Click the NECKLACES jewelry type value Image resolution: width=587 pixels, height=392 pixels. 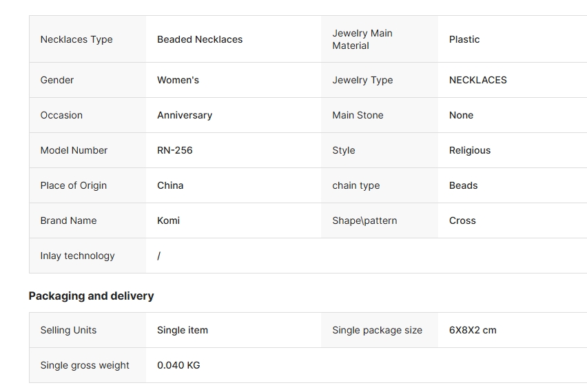click(x=477, y=80)
